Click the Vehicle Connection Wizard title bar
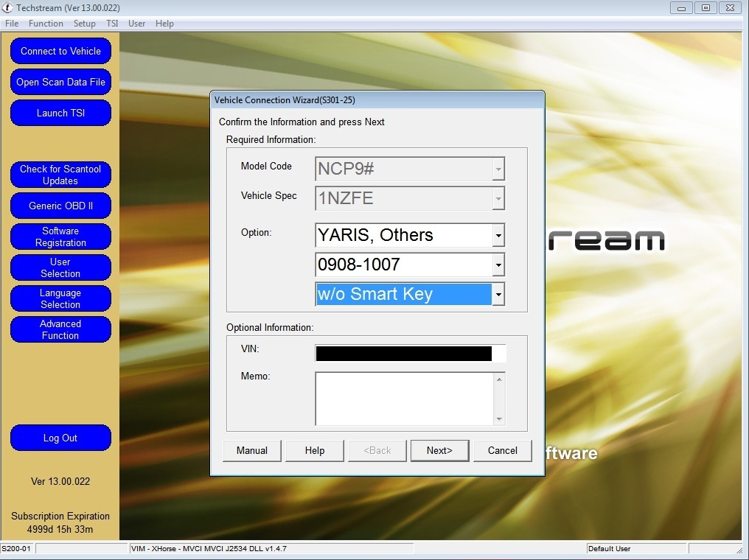The width and height of the screenshot is (749, 560). (x=377, y=99)
